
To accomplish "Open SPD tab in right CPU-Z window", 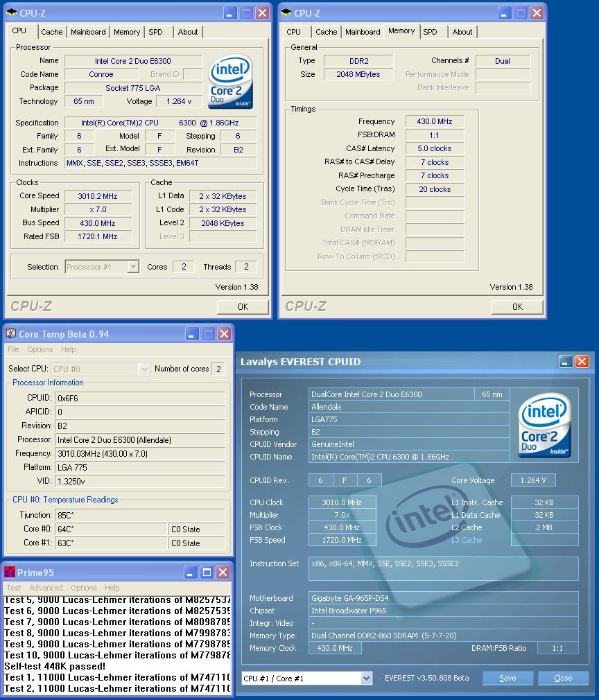I will [x=430, y=32].
